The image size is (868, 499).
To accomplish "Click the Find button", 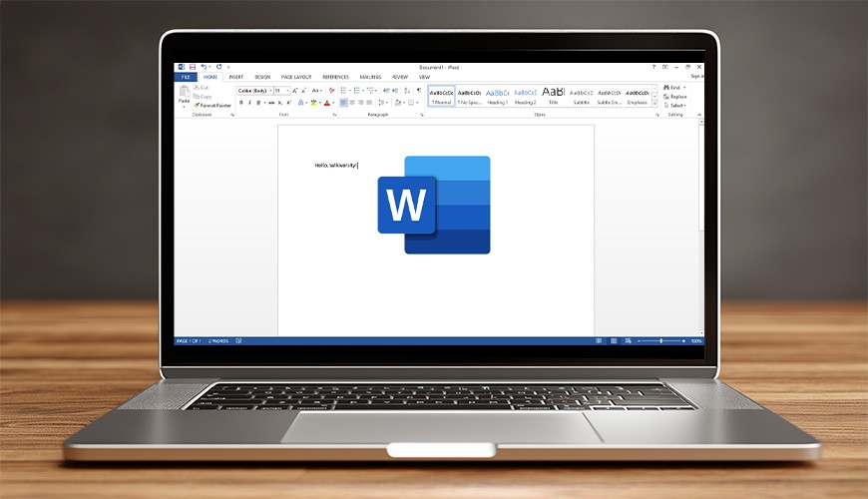I will (x=673, y=88).
